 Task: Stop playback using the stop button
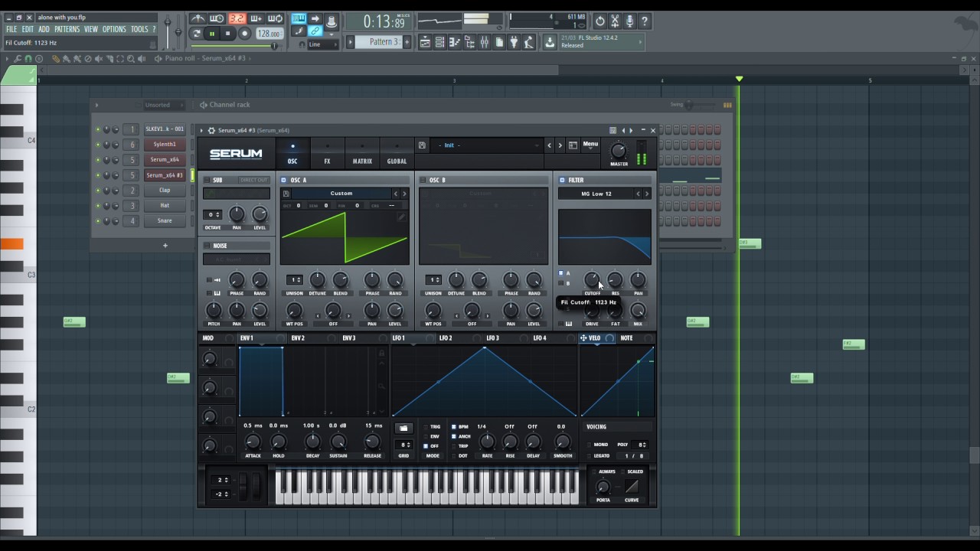[x=227, y=34]
